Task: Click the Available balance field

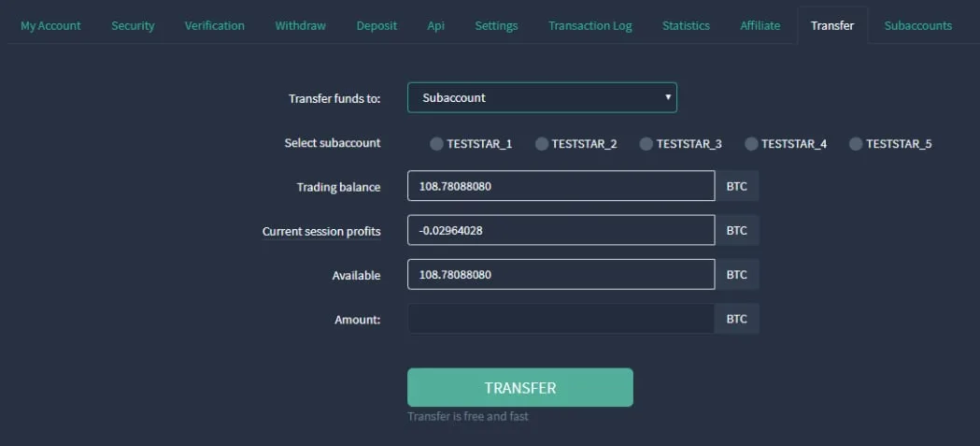Action: tap(561, 275)
